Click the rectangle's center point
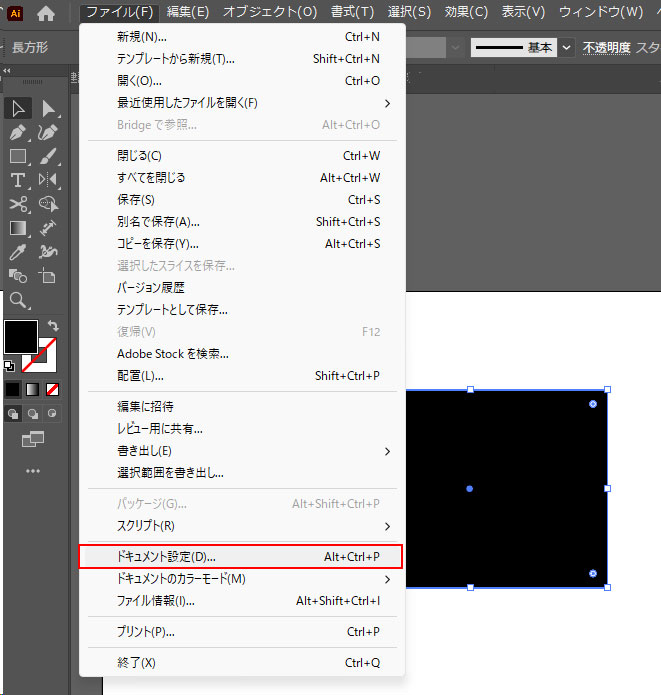661x695 pixels. [470, 489]
